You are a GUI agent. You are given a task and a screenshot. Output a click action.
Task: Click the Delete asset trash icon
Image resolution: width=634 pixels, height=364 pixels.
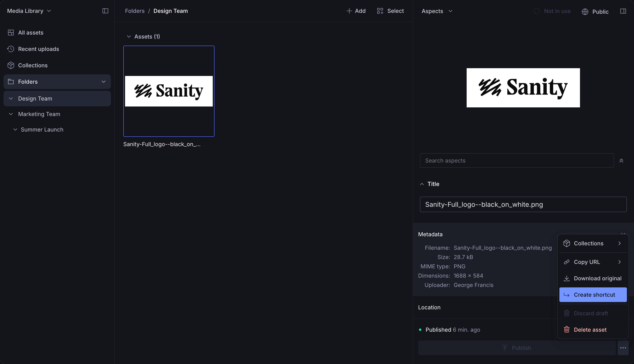(x=566, y=330)
